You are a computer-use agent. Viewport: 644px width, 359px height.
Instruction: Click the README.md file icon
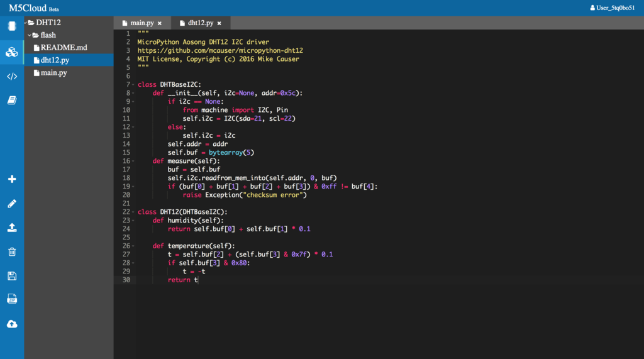point(36,48)
